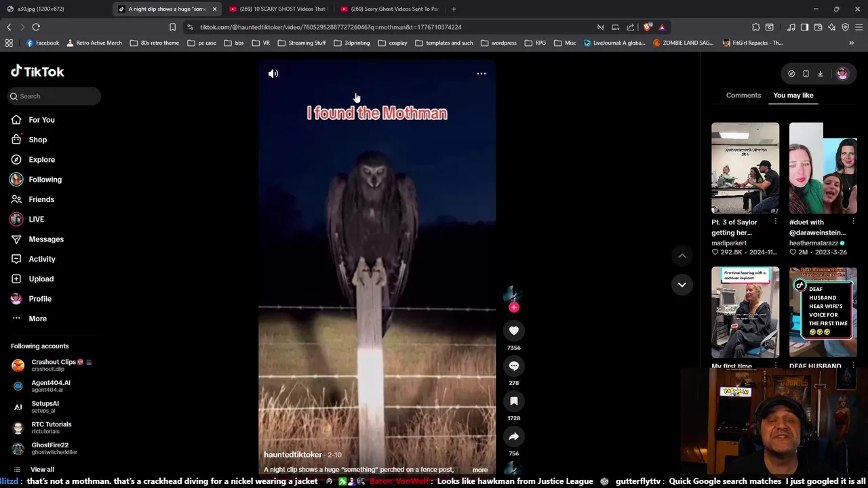Open the browser extensions puzzle icon

click(x=755, y=27)
